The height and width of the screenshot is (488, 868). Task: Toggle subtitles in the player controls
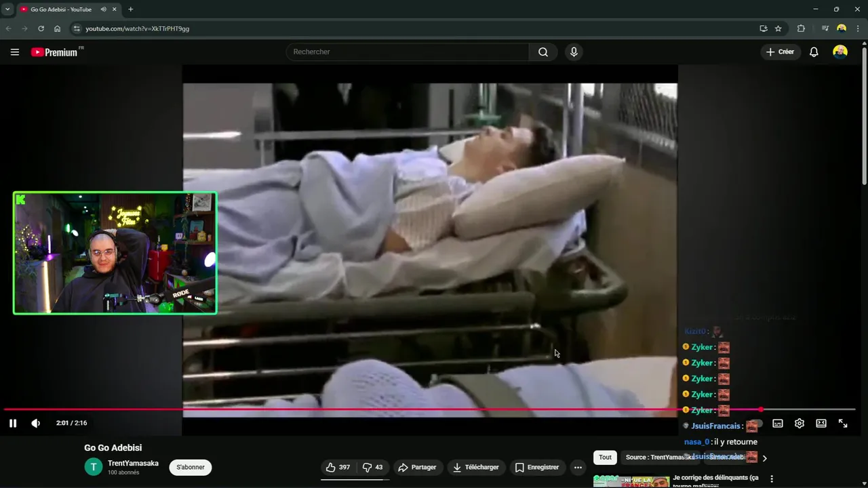click(778, 423)
